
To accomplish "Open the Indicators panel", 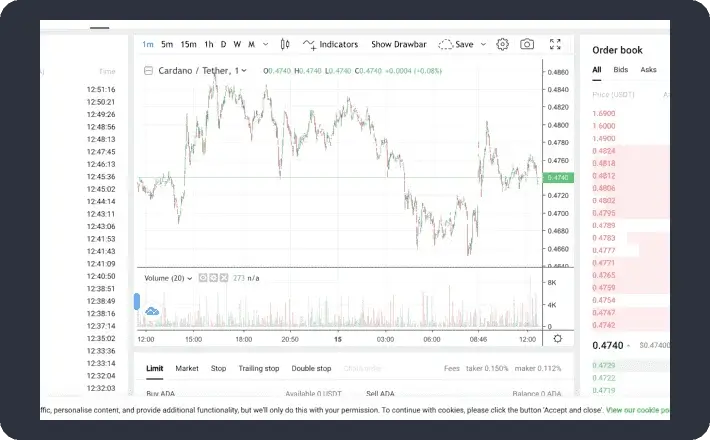I will click(331, 44).
